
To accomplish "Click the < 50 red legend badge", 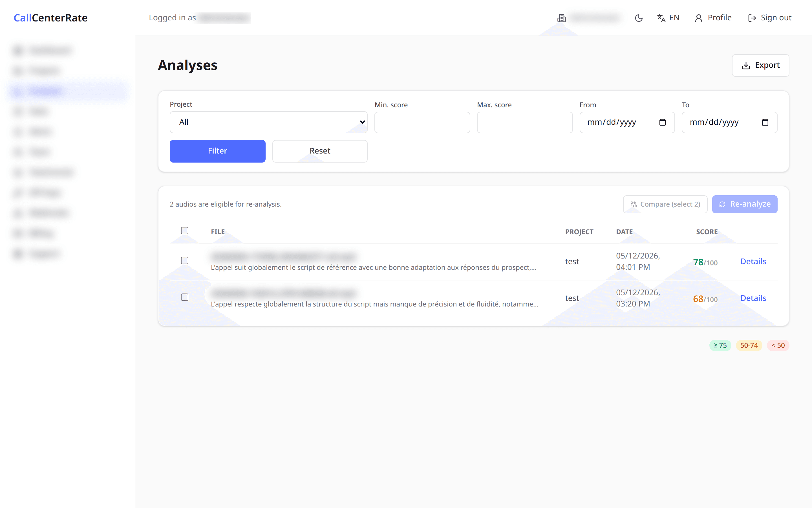I will [x=778, y=345].
